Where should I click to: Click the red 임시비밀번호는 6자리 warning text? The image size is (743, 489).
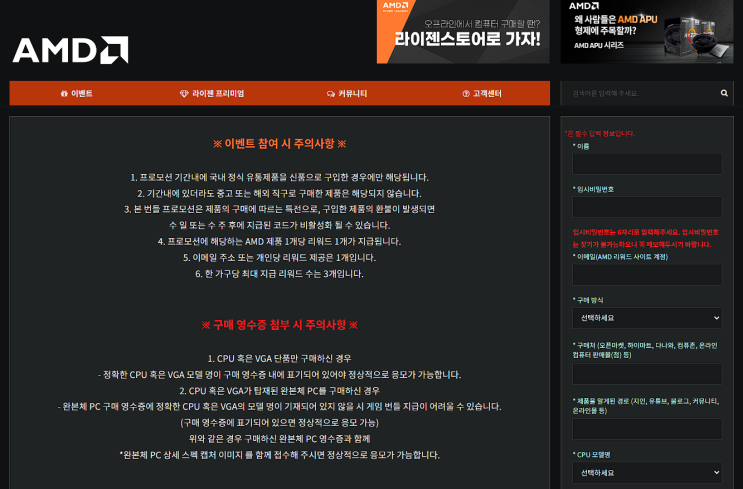pyautogui.click(x=645, y=238)
